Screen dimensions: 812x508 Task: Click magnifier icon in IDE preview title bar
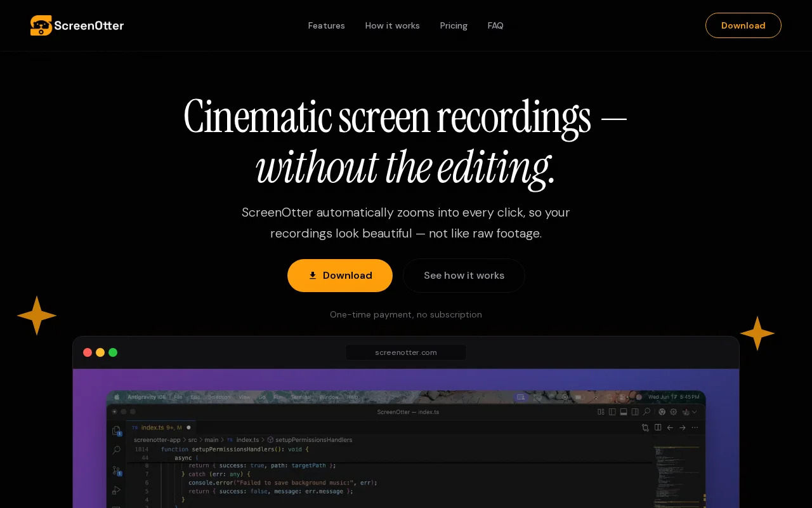[x=646, y=411]
